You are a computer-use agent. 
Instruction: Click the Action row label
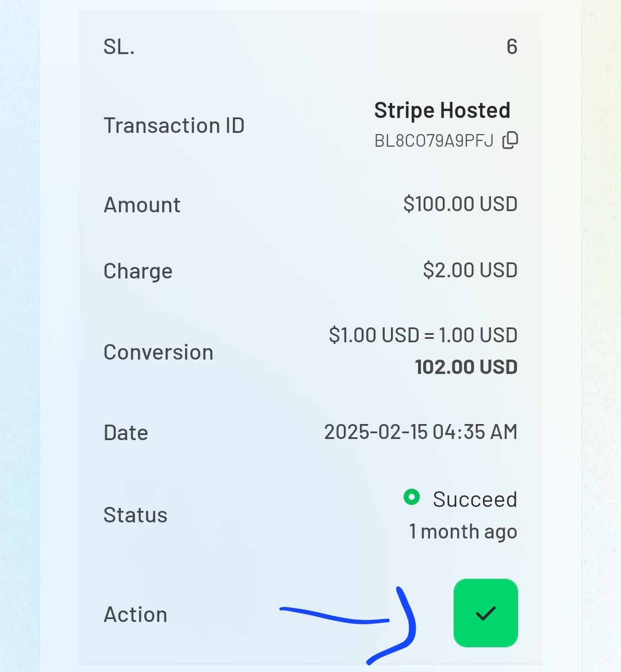point(135,614)
